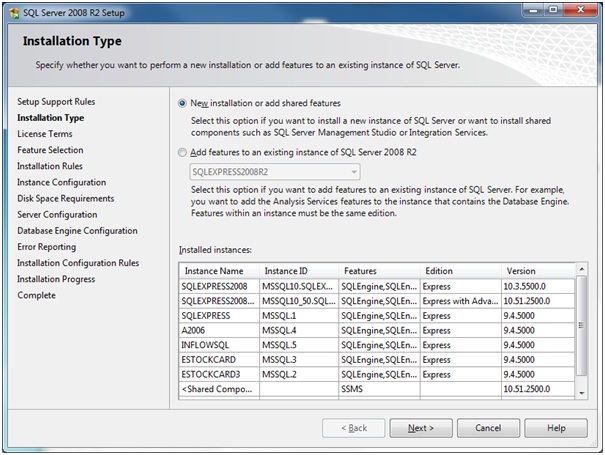
Task: Click the Back button
Action: (x=353, y=428)
